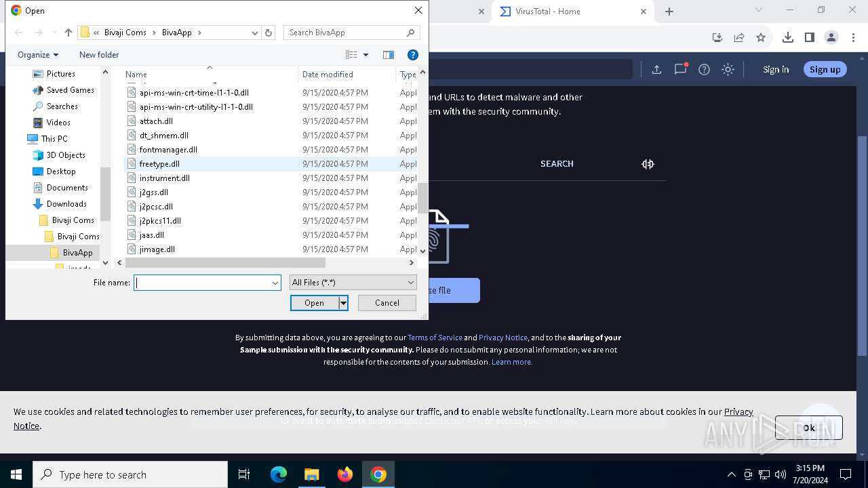Open Microsoft Edge from taskbar
Image resolution: width=868 pixels, height=488 pixels.
click(x=279, y=474)
